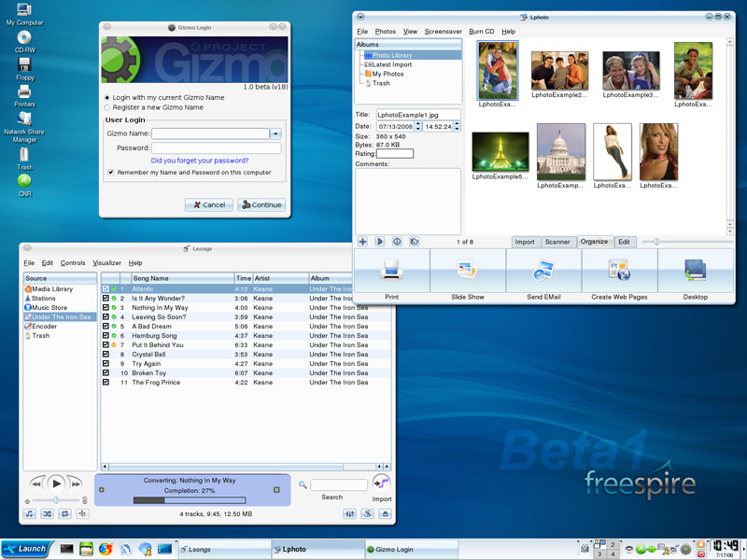
Task: Uncheck Remember my Name and Password
Action: [110, 173]
